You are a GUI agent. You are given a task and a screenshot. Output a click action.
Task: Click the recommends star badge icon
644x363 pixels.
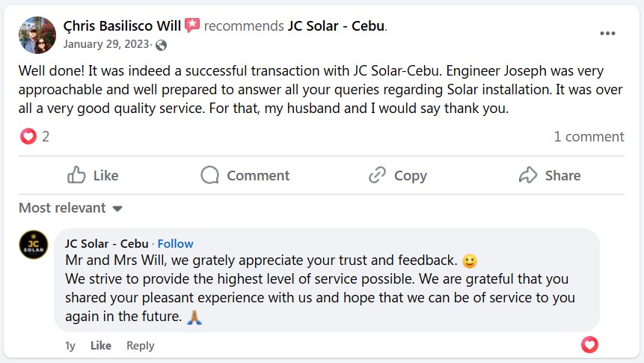click(192, 25)
